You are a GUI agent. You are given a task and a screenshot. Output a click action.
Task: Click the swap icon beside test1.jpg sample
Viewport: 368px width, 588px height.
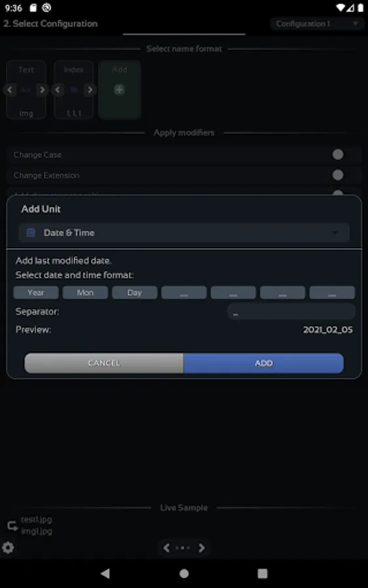(x=12, y=526)
